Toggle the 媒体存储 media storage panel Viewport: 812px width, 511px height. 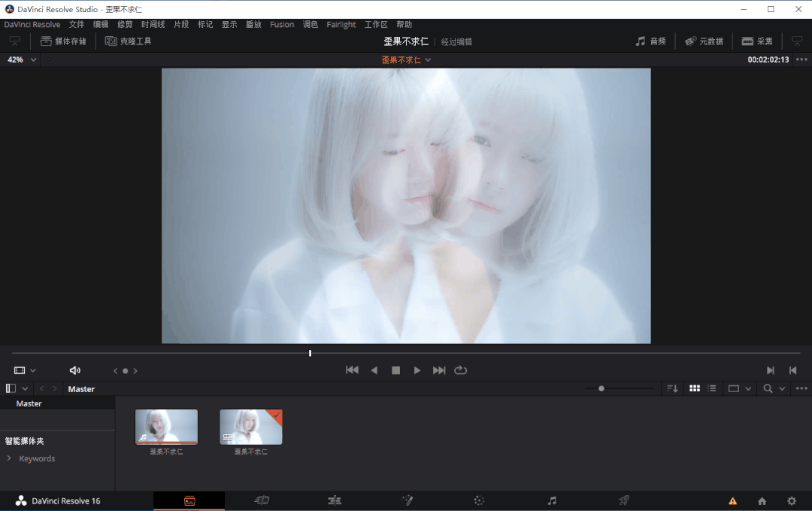pos(63,41)
